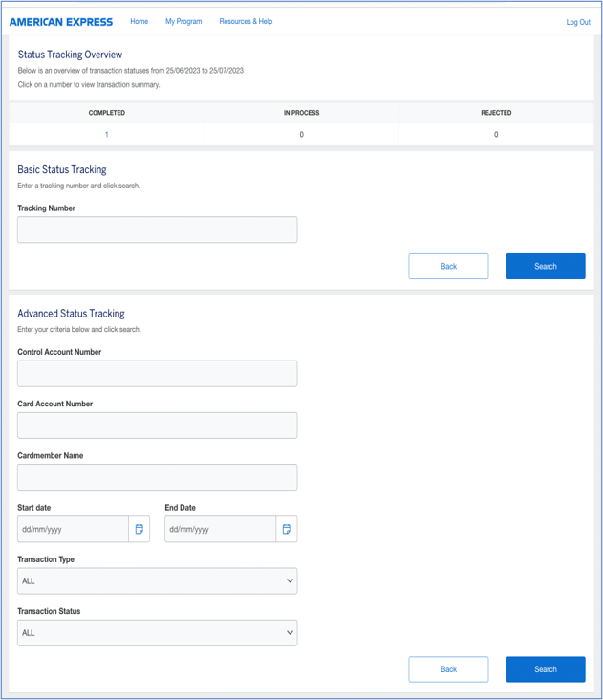Click the American Express logo
The image size is (603, 700).
click(x=61, y=22)
